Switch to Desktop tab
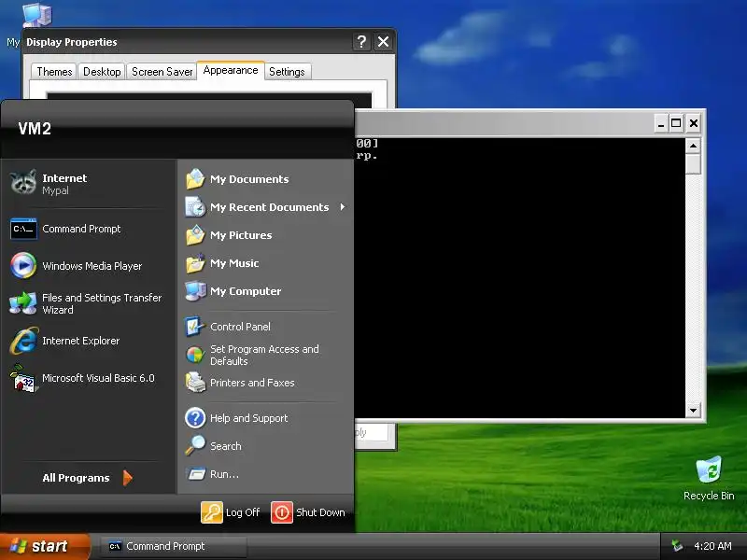Screen dimensions: 747x560 click(x=102, y=72)
